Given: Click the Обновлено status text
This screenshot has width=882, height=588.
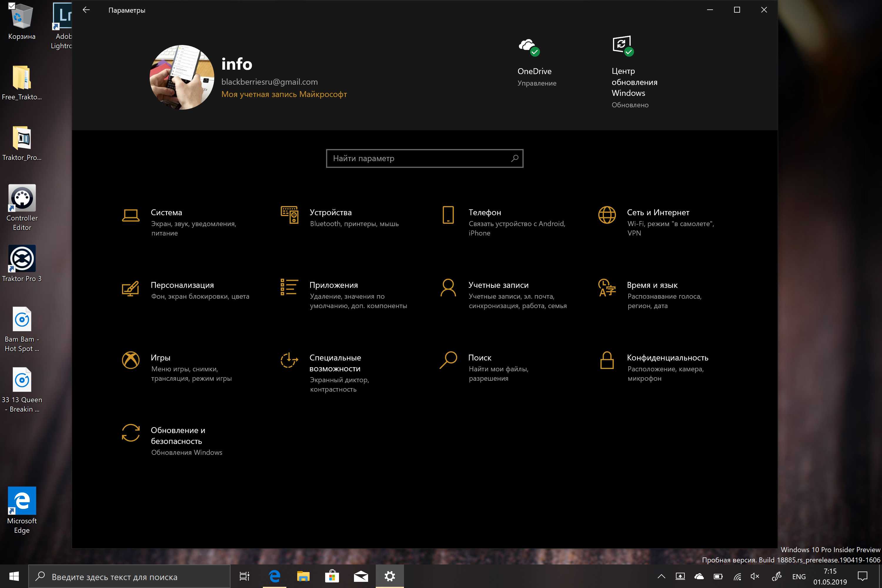Looking at the screenshot, I should (x=630, y=105).
